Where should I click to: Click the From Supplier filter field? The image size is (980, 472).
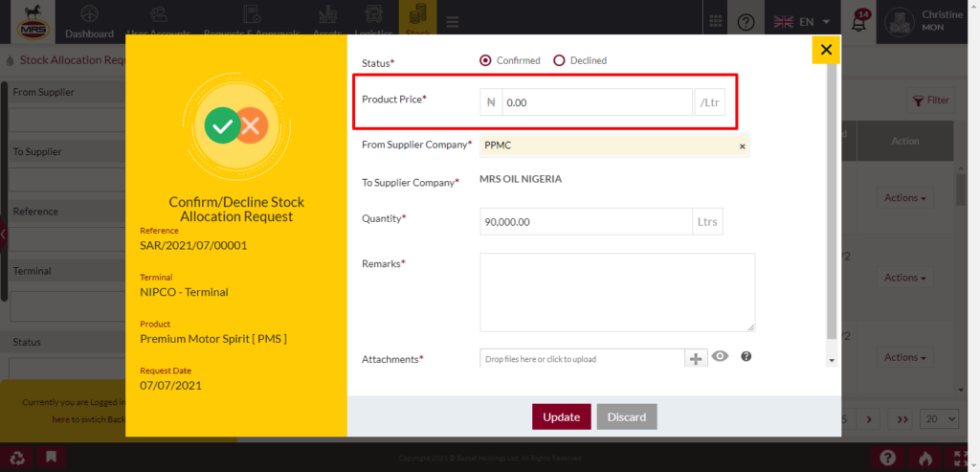[x=68, y=121]
